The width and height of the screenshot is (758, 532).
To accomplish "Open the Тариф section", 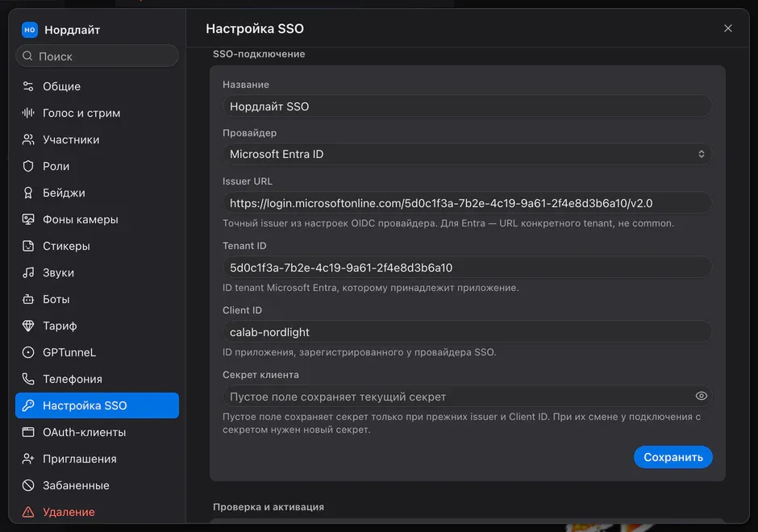I will tap(97, 326).
